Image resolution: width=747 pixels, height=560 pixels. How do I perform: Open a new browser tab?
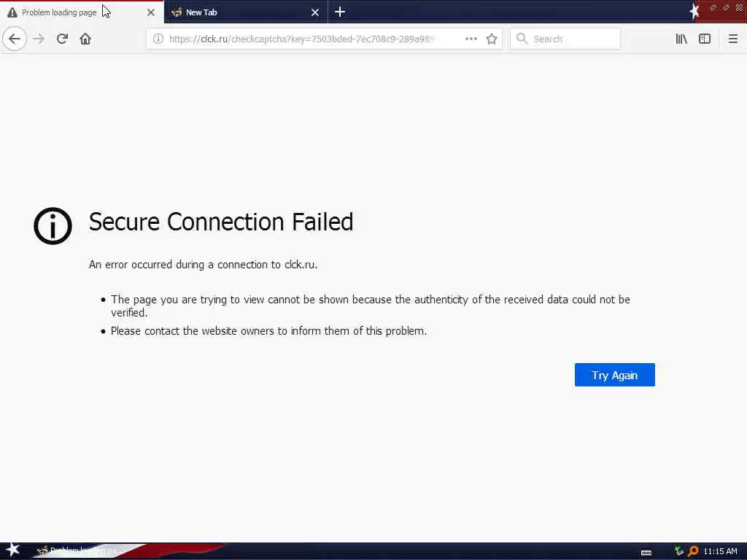[340, 12]
